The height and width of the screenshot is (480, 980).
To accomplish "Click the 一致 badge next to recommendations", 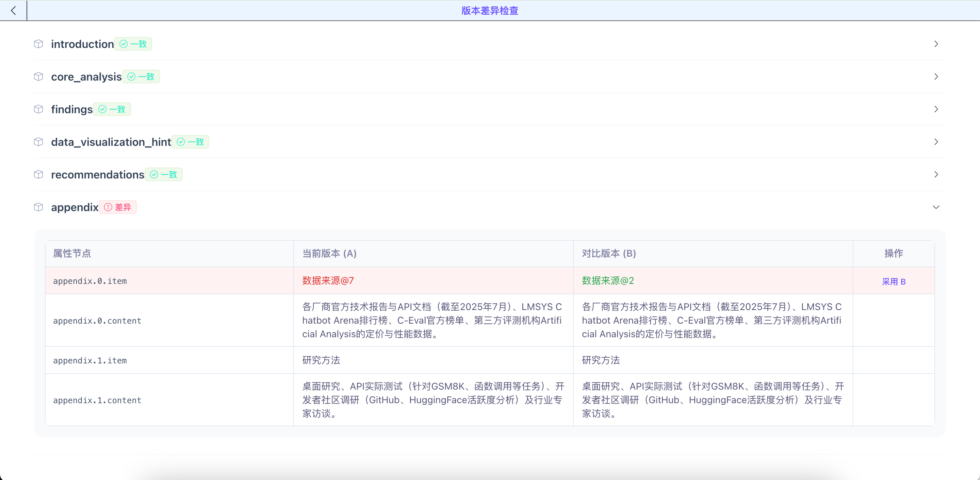I will [164, 175].
